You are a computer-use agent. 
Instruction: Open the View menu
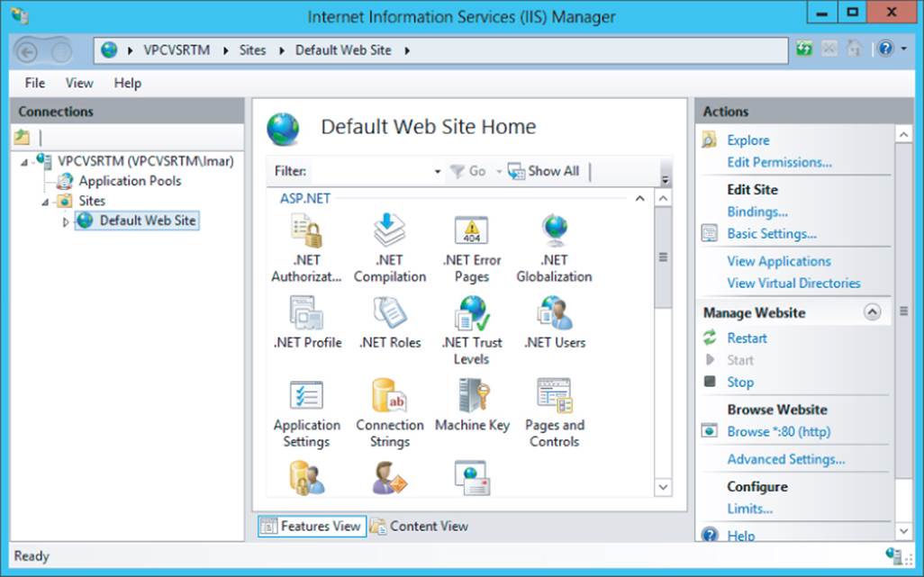[79, 83]
